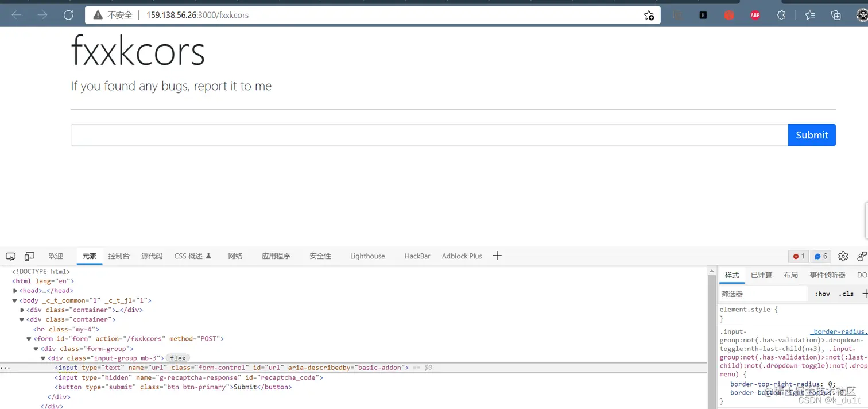
Task: Click the Elements panel vertical scrollbar
Action: pyautogui.click(x=712, y=337)
